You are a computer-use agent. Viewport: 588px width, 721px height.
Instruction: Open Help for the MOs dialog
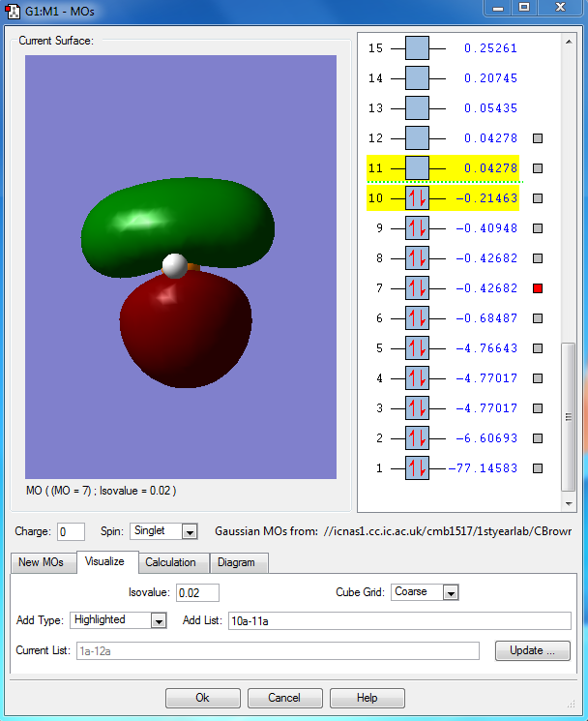click(367, 698)
